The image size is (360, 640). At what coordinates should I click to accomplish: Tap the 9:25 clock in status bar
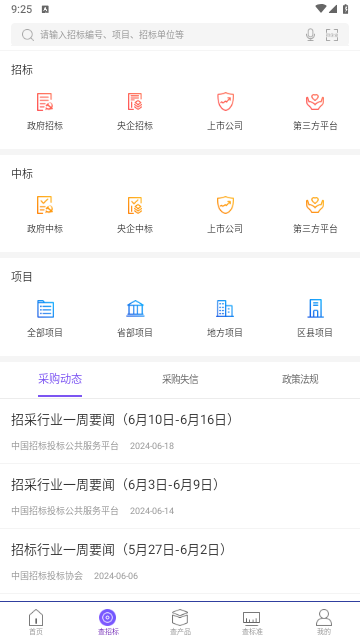(x=21, y=9)
